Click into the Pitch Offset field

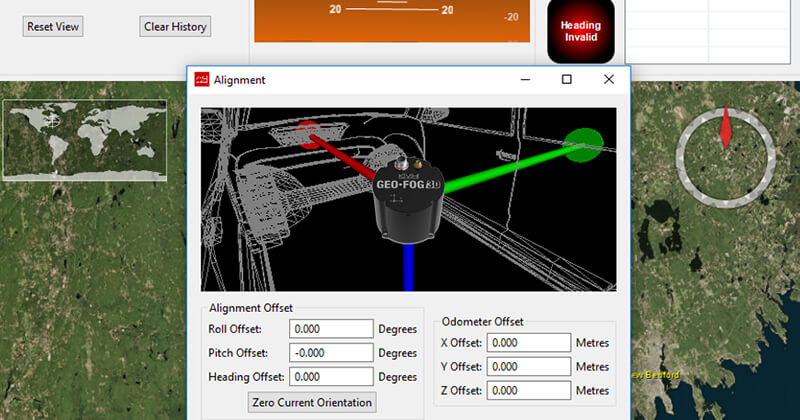pos(330,353)
